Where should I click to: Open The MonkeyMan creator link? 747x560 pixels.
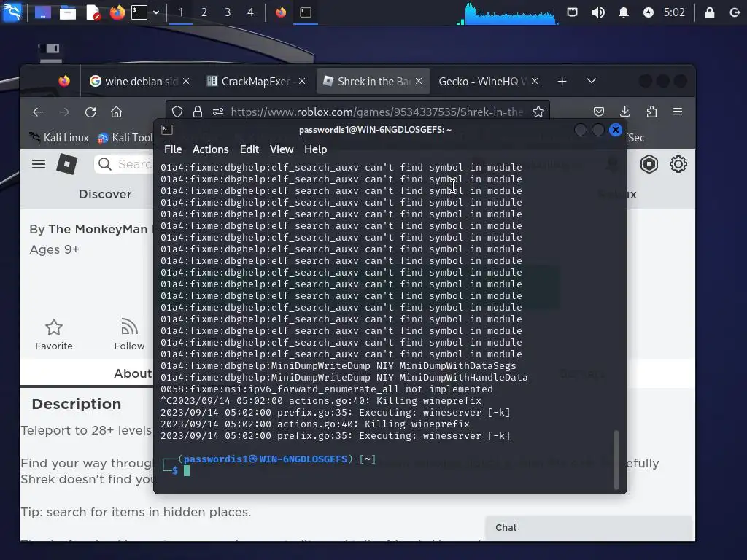click(x=98, y=229)
